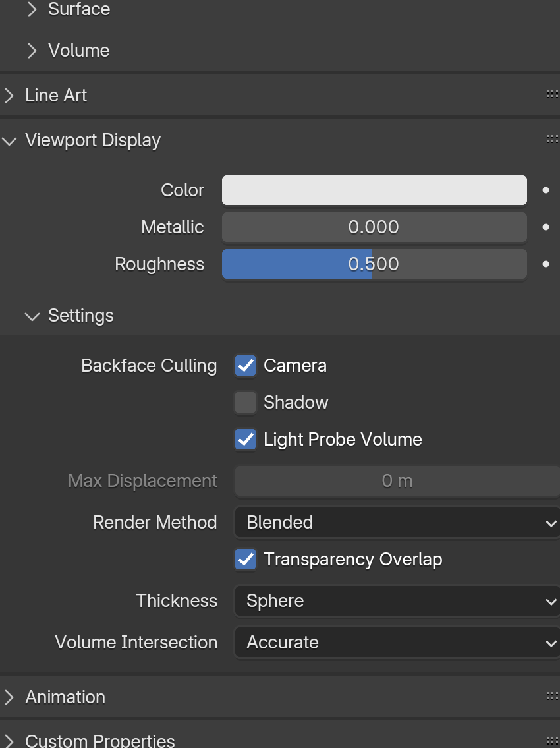The width and height of the screenshot is (560, 748).
Task: Disable Backface Culling Camera checkbox
Action: pyautogui.click(x=245, y=366)
